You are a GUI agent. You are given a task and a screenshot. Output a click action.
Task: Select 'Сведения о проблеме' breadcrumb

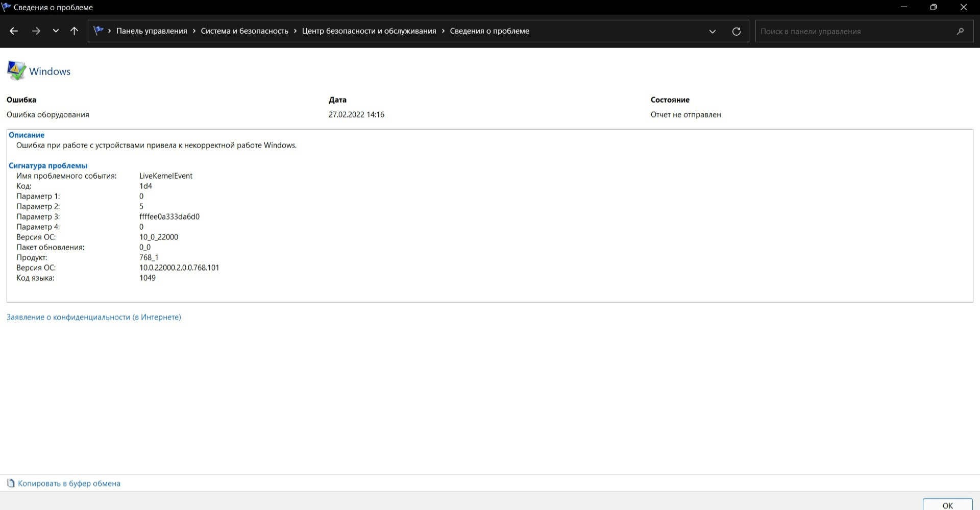[489, 31]
